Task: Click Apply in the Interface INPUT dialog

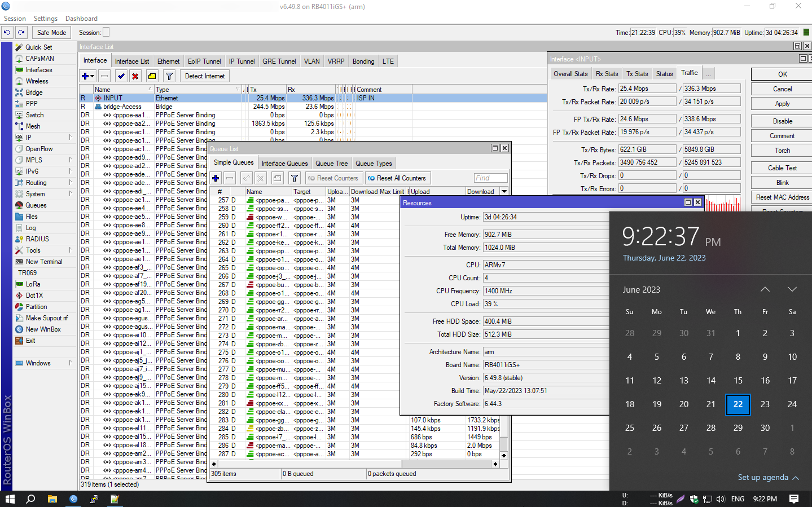Action: 783,104
